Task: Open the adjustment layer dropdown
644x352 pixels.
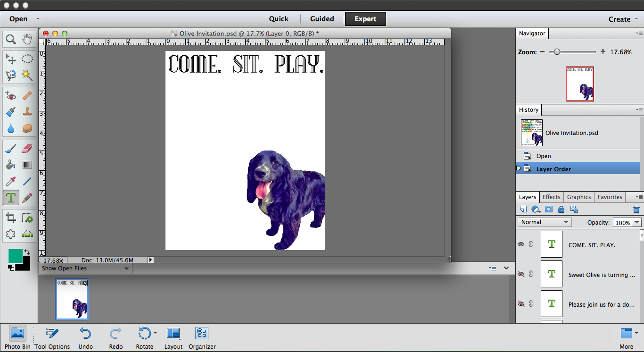Action: point(536,210)
